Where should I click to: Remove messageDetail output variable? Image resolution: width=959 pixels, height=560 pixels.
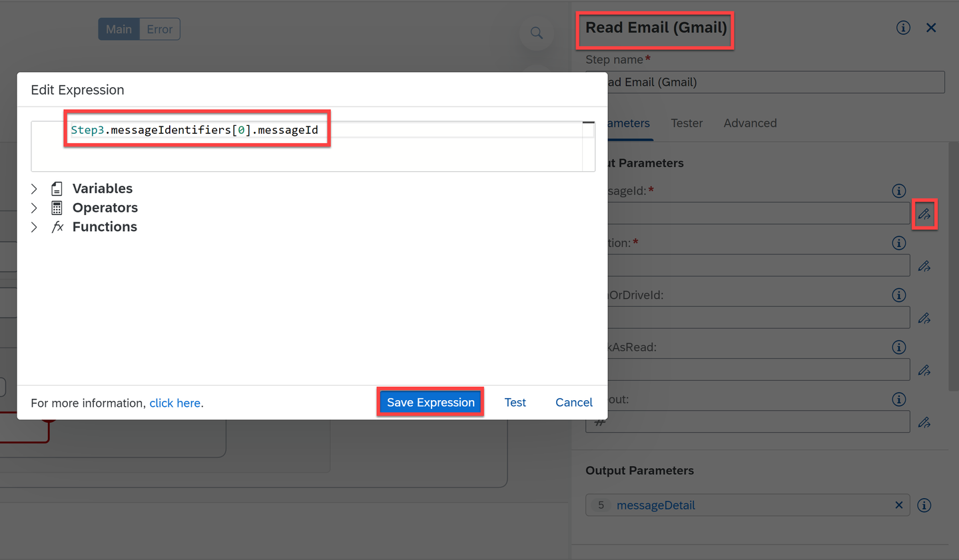[899, 505]
